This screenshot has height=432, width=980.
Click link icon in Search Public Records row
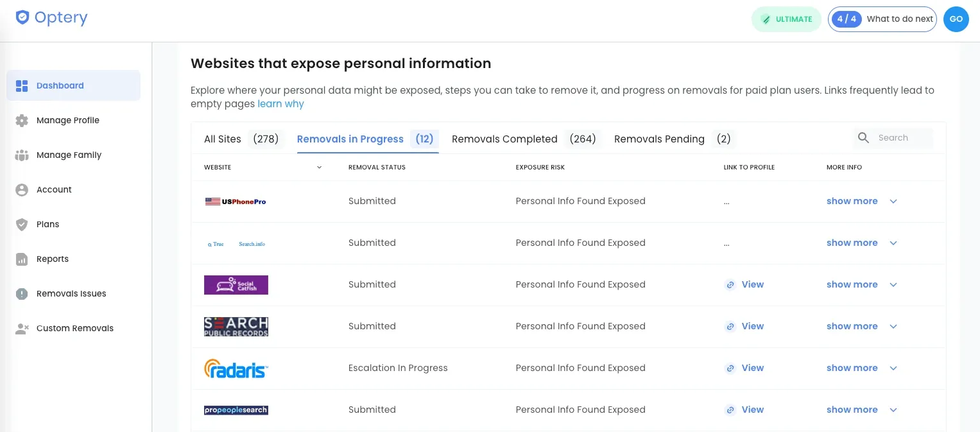(730, 327)
